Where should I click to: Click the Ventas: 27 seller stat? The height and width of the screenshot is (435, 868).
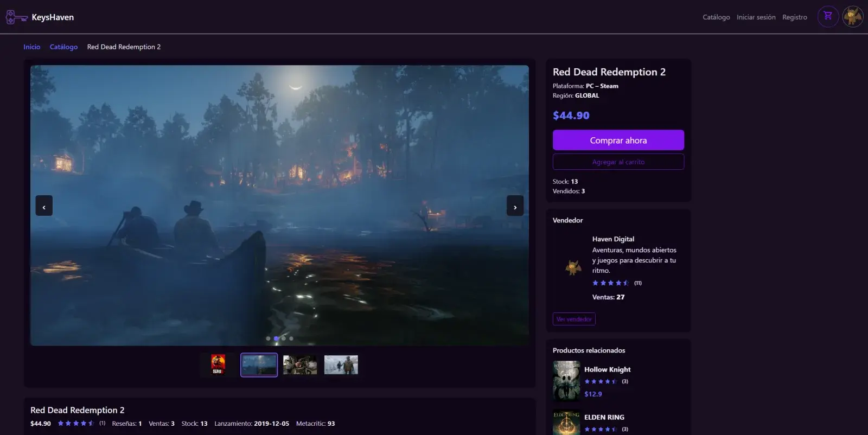608,297
